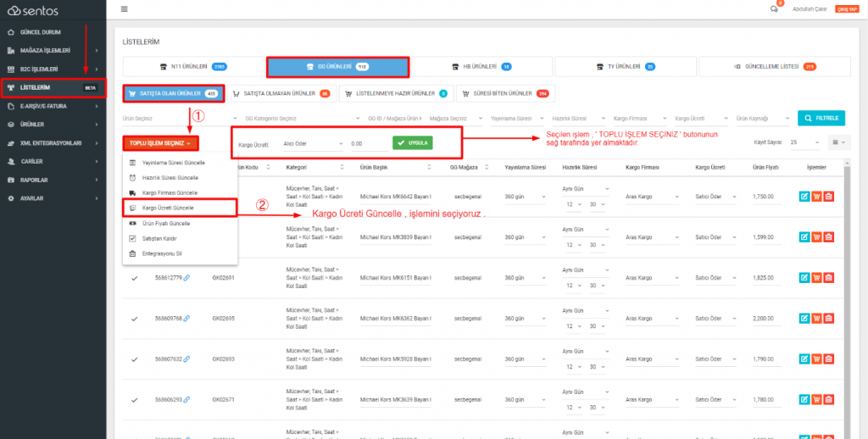Expand the TOPLU İŞLEM SEÇİNİZ dropdown
Viewport: 868px width, 439px height.
click(161, 144)
